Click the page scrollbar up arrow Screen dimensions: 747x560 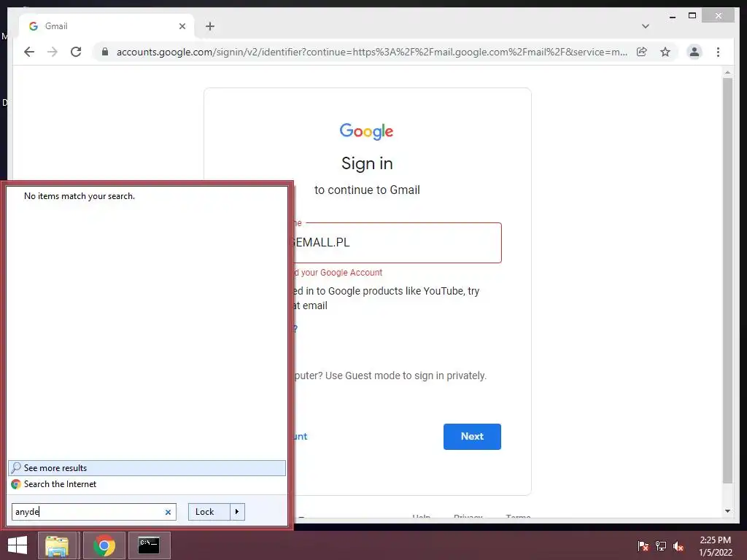coord(727,72)
